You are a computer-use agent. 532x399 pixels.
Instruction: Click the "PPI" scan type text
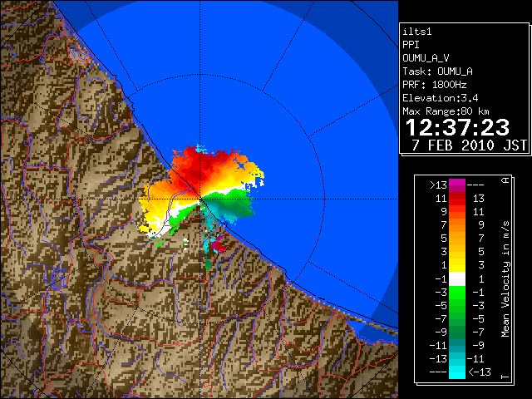pyautogui.click(x=411, y=45)
